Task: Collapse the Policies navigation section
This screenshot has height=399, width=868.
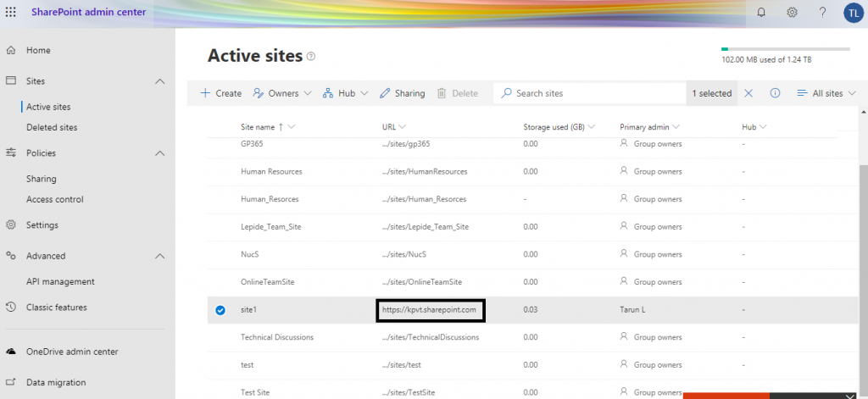Action: click(x=159, y=153)
